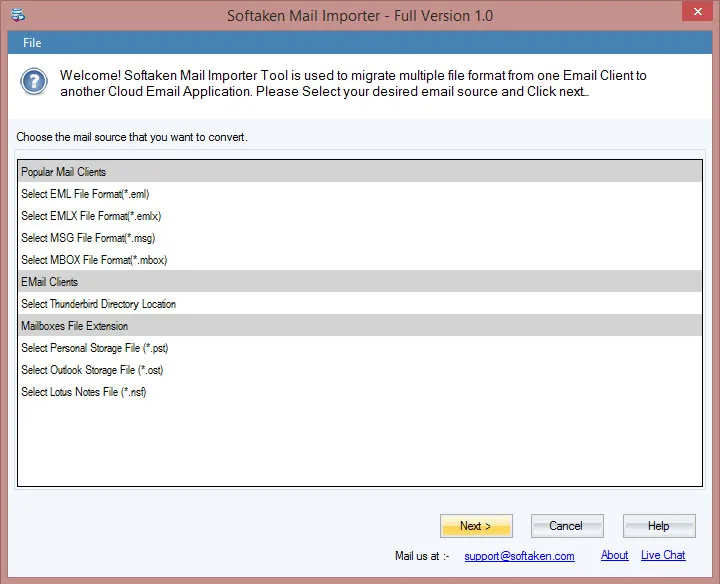Select Personal Storage File (*.pst) option
This screenshot has width=720, height=584.
click(360, 348)
